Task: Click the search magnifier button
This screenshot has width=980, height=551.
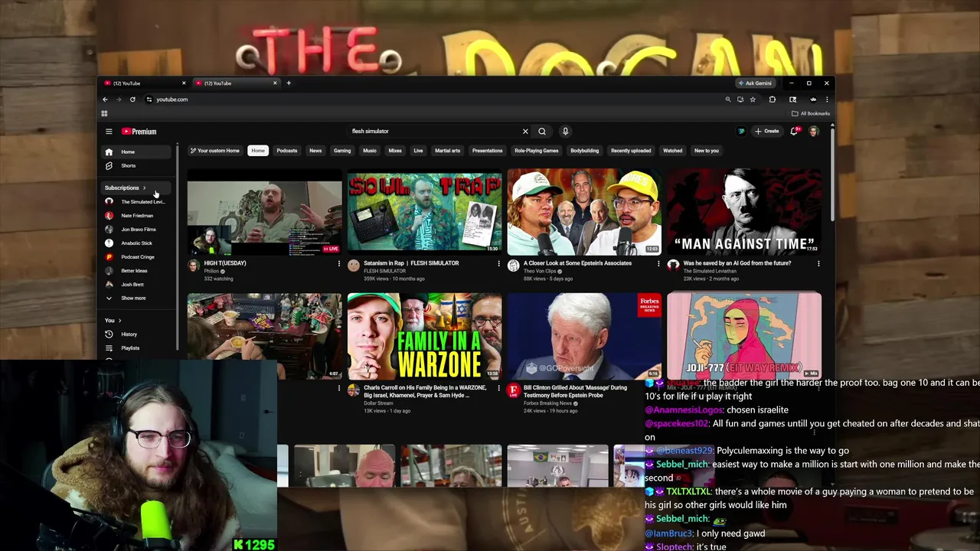Action: [542, 132]
